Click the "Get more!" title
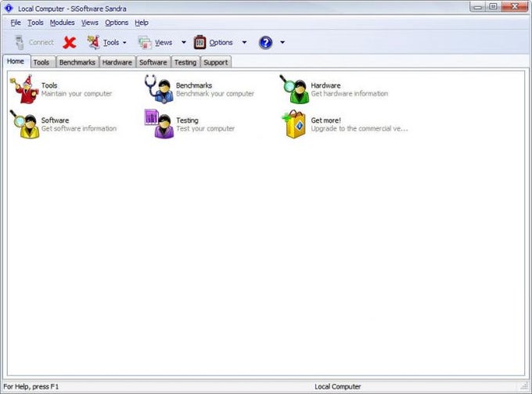 (325, 120)
